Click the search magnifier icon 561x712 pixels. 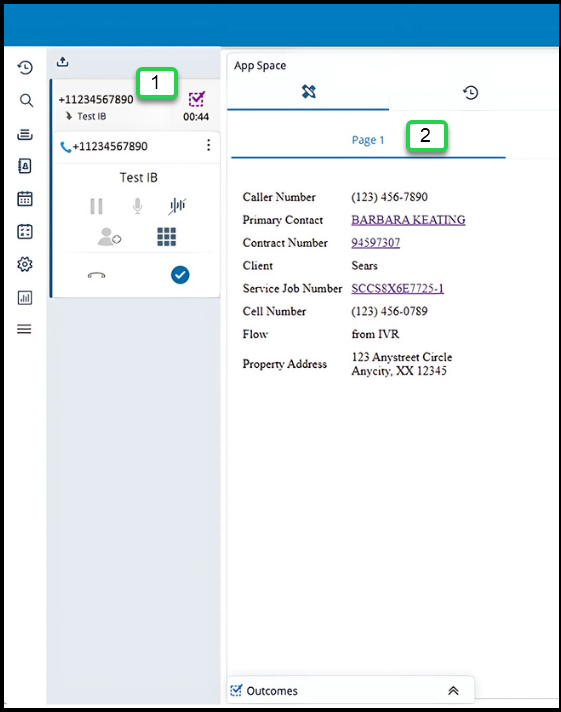[x=26, y=100]
